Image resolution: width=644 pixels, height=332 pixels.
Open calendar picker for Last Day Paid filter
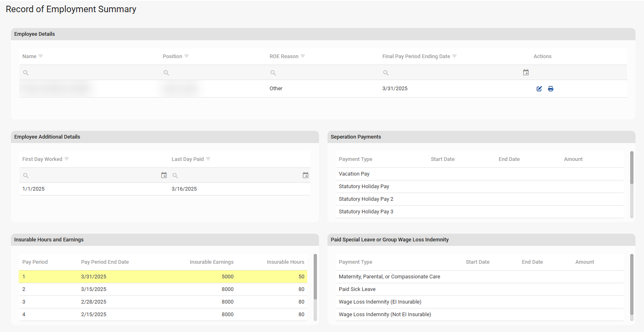tap(306, 175)
